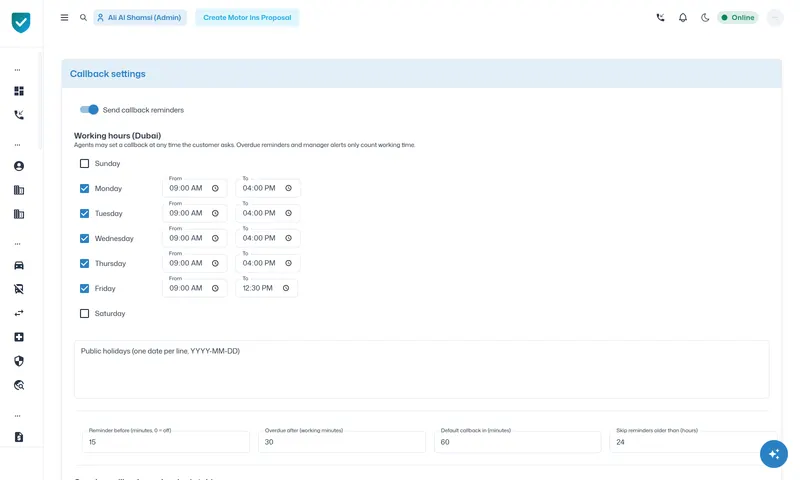Open the dashboard grid icon in sidebar
Image resolution: width=800 pixels, height=480 pixels.
point(19,91)
